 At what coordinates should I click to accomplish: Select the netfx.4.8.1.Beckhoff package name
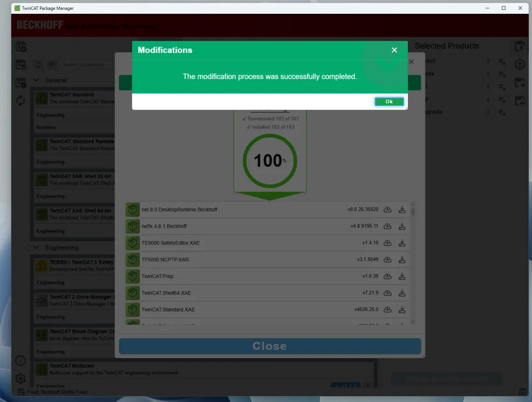pos(164,226)
